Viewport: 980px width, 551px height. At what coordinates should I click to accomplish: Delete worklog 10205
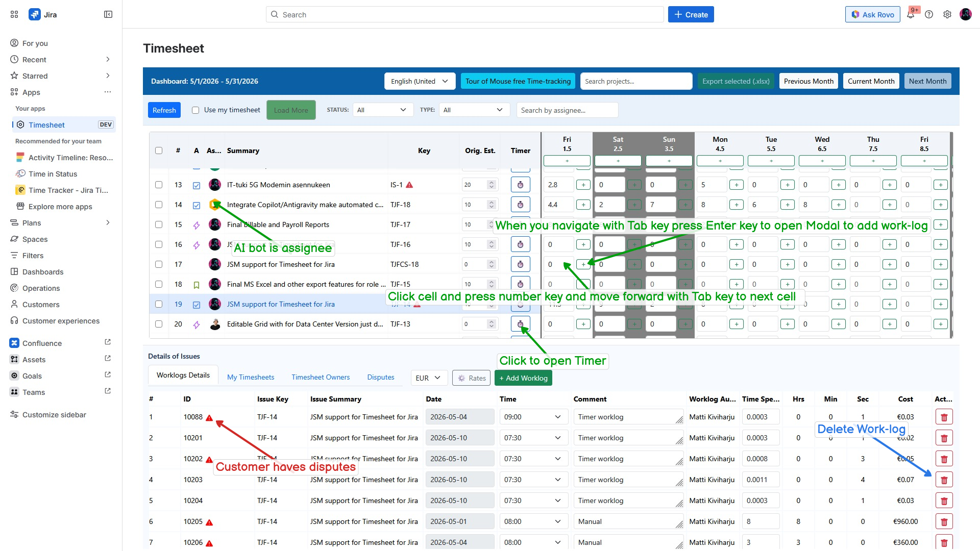pyautogui.click(x=944, y=522)
